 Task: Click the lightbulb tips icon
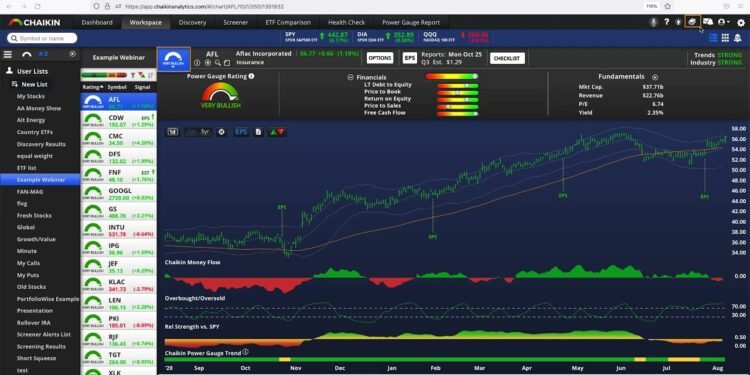click(678, 22)
